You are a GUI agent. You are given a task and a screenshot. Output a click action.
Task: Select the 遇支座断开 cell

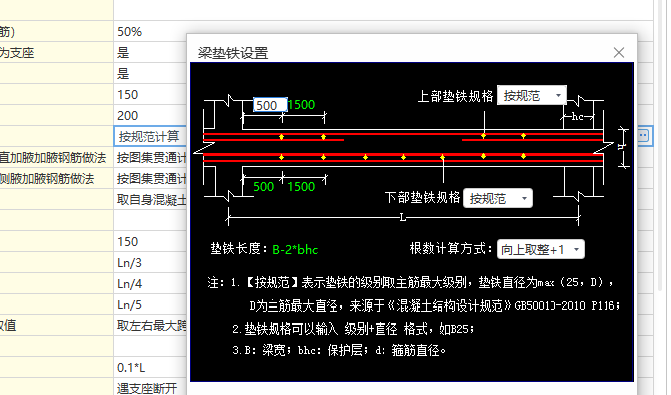(x=150, y=388)
